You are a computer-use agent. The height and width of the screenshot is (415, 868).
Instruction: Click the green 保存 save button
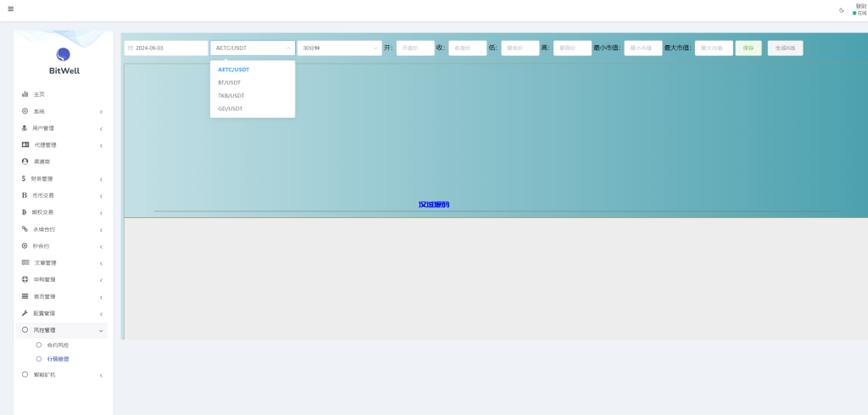(748, 48)
